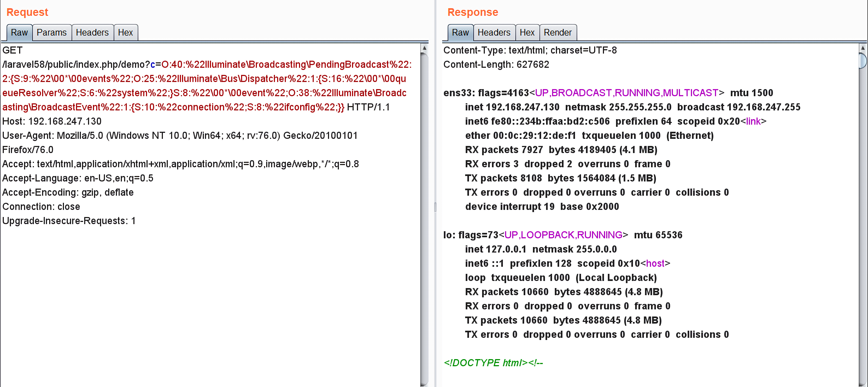Click the splitter handle between Request and Response
The height and width of the screenshot is (387, 868).
(435, 207)
